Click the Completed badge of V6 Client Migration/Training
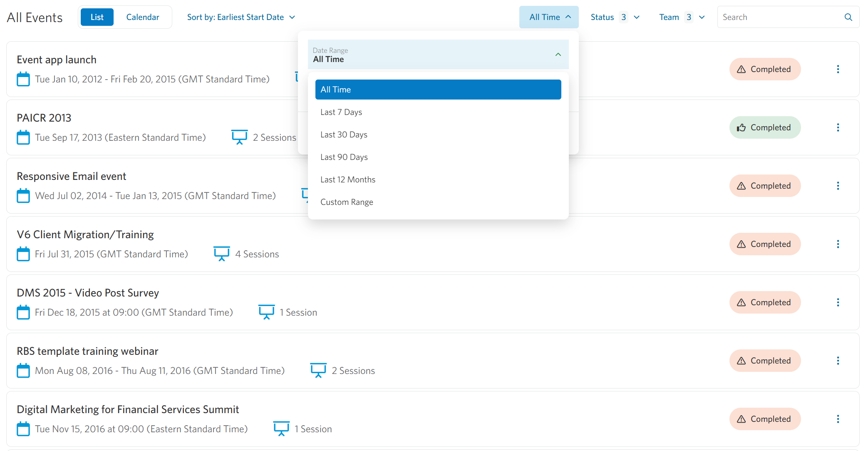The width and height of the screenshot is (868, 451). point(765,244)
